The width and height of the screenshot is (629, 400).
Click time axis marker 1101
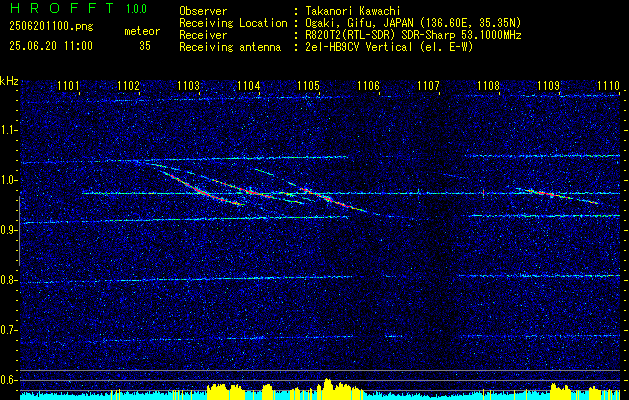pyautogui.click(x=68, y=85)
